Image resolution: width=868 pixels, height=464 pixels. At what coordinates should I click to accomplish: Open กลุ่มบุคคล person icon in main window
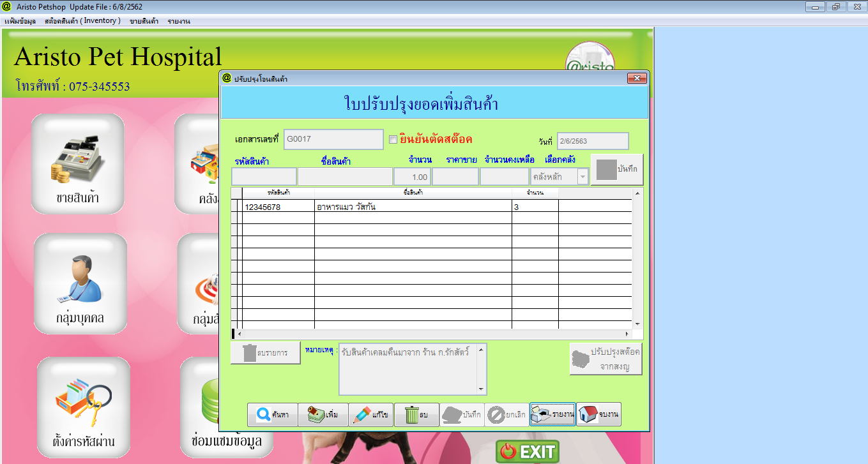click(80, 283)
